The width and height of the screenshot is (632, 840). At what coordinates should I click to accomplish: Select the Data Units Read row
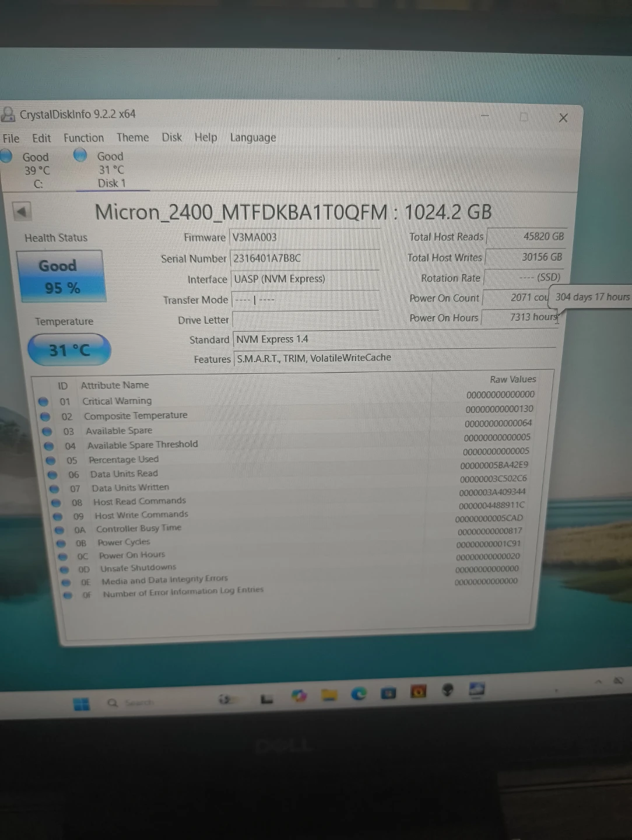[290, 470]
